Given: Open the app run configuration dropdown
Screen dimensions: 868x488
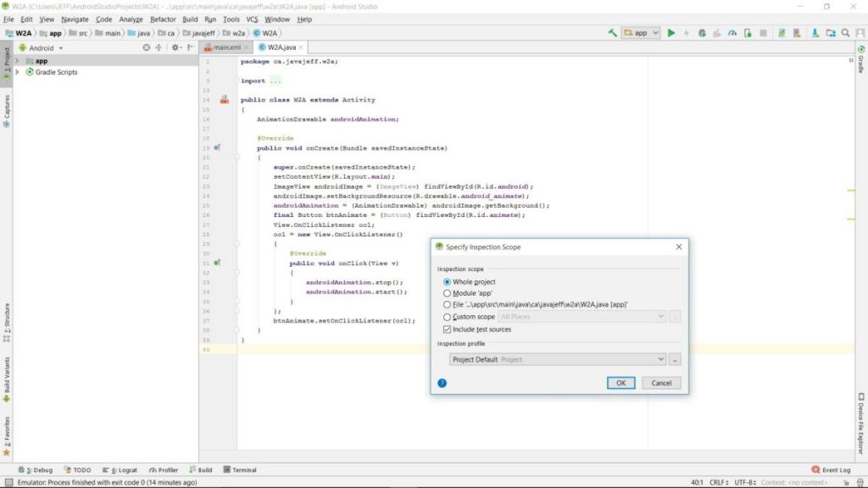Looking at the screenshot, I should point(641,33).
